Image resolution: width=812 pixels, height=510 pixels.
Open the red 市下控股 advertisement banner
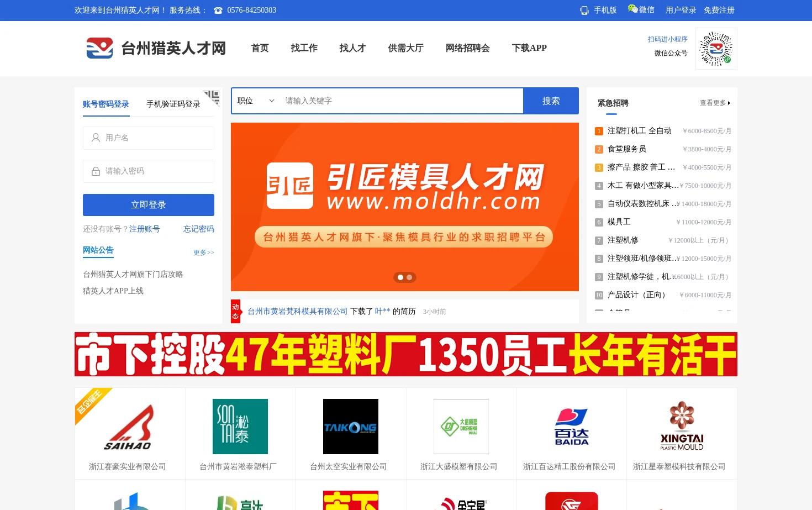(x=406, y=354)
